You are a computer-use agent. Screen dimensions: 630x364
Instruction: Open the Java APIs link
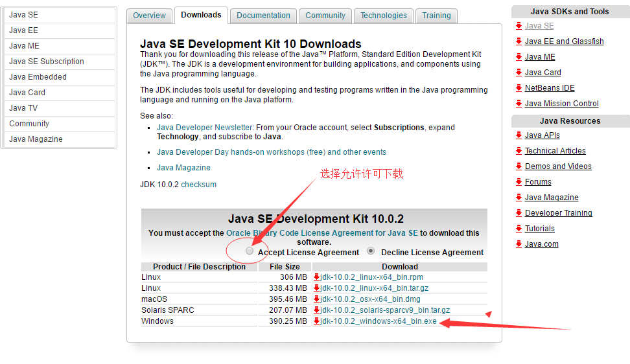tap(542, 135)
